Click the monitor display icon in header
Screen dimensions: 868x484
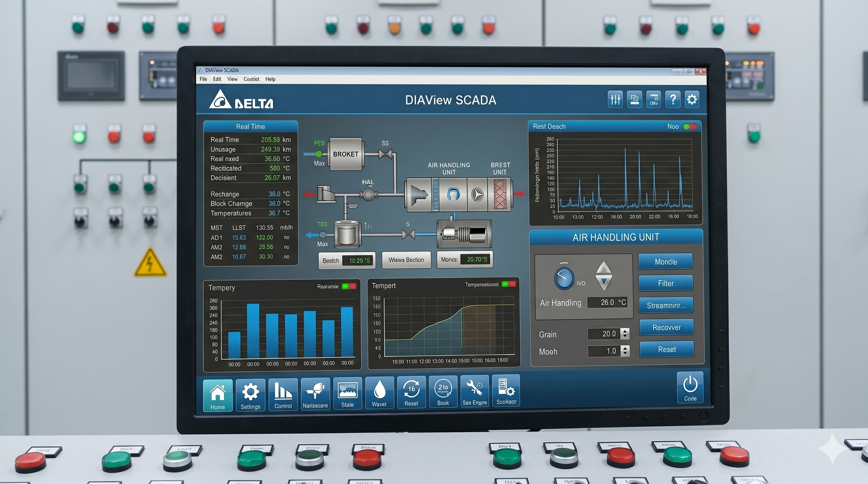(635, 100)
